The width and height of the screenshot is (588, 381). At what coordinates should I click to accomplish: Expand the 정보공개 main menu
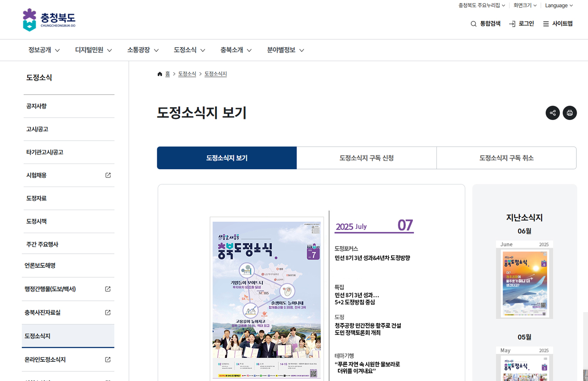(44, 50)
